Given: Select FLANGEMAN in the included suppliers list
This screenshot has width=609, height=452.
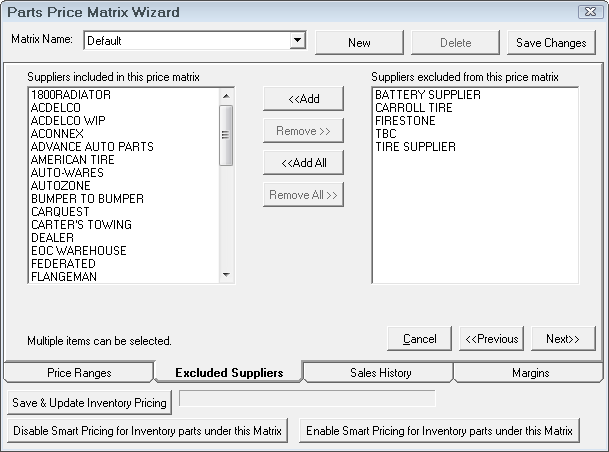Looking at the screenshot, I should 64,277.
